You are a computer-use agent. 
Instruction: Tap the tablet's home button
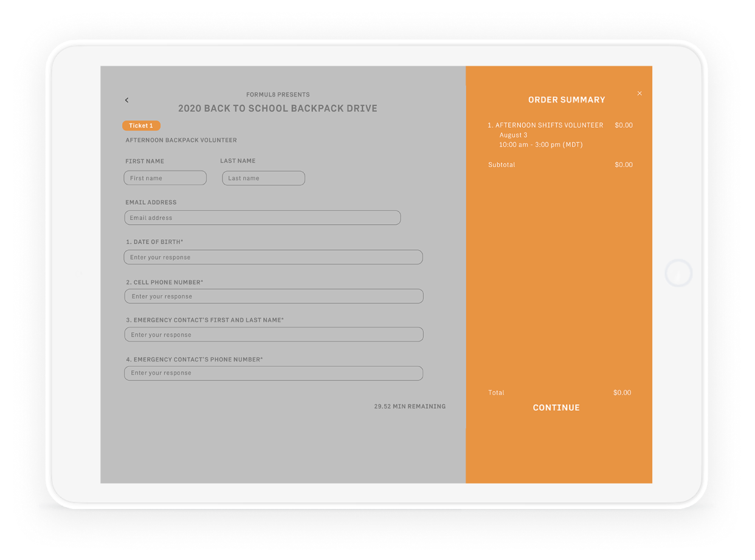(x=678, y=273)
